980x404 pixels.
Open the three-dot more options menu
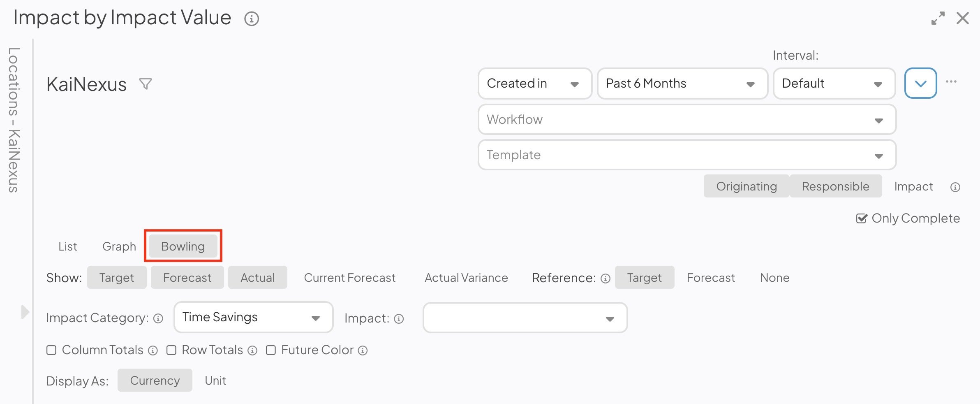(951, 82)
